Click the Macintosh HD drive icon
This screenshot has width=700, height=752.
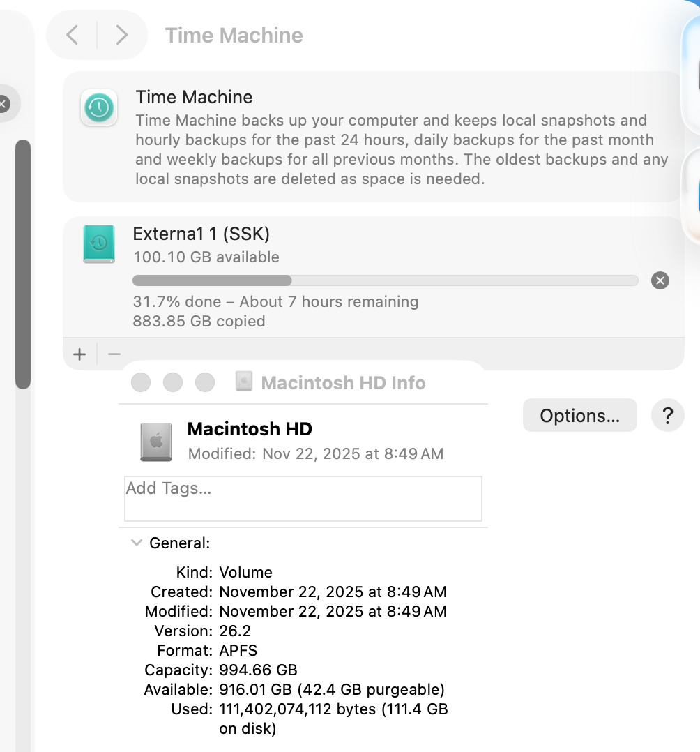pos(156,442)
